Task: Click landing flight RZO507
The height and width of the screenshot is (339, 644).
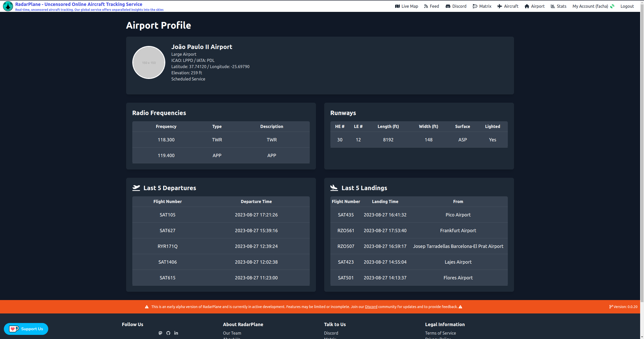Action: click(x=346, y=246)
